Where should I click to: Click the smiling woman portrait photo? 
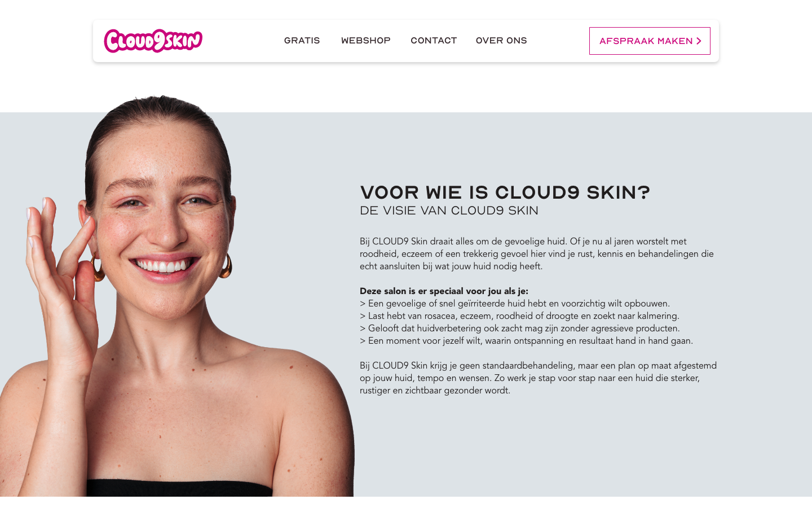pyautogui.click(x=177, y=296)
